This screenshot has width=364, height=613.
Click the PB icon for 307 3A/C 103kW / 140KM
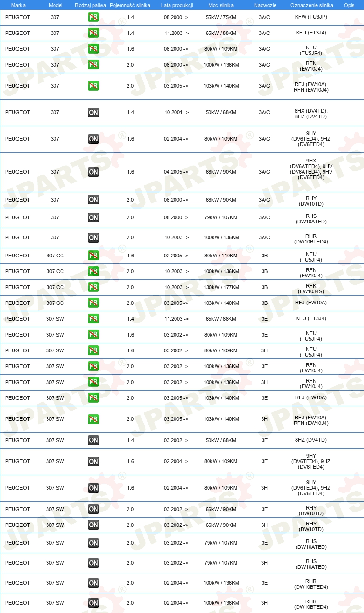coord(94,86)
